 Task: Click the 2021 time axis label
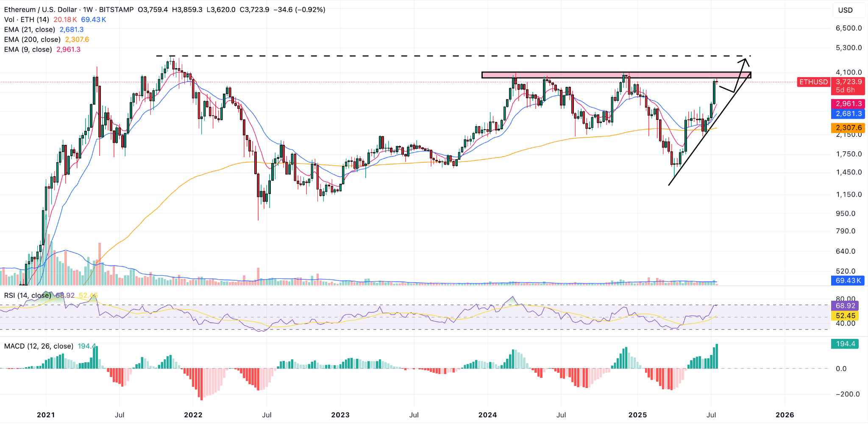coord(46,415)
